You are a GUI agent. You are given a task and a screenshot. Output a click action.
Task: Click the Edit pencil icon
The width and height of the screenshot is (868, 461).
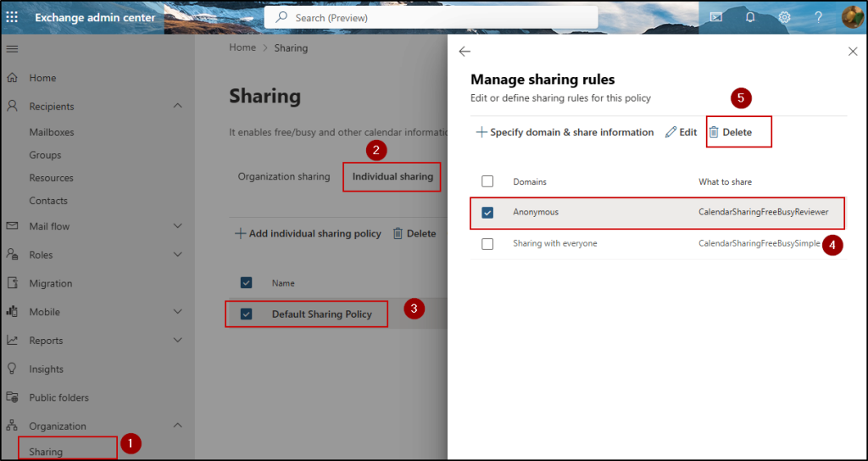pos(671,132)
